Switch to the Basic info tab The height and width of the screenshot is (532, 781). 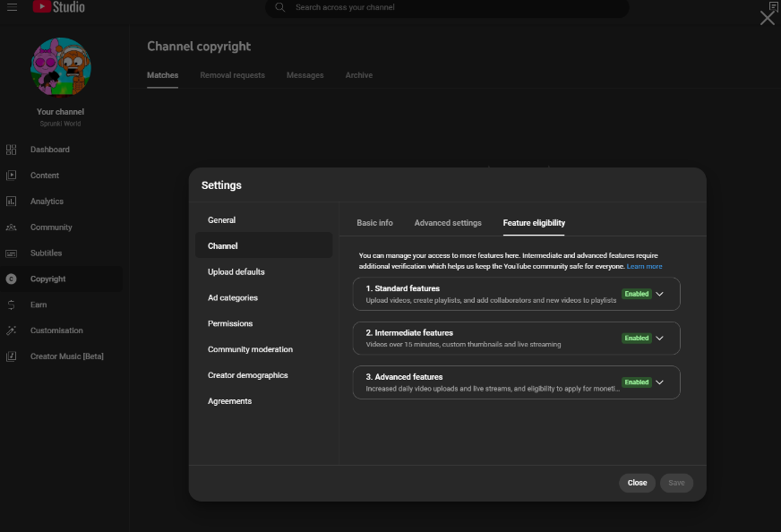374,223
